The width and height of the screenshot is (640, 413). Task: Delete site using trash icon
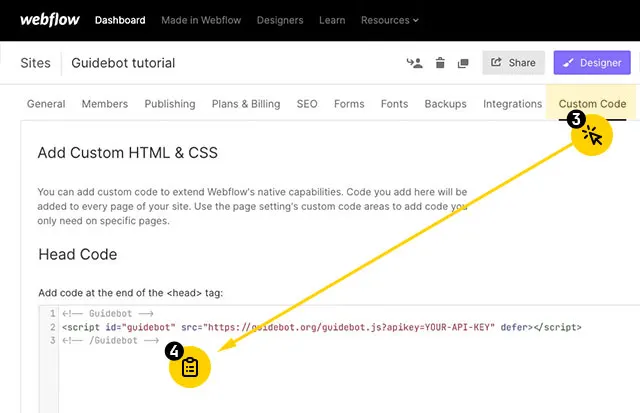(x=440, y=63)
